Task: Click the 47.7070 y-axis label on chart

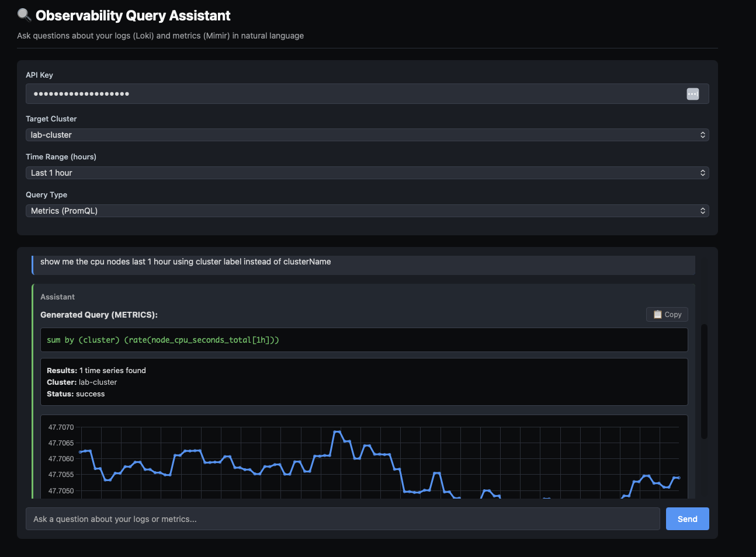Action: 61,427
